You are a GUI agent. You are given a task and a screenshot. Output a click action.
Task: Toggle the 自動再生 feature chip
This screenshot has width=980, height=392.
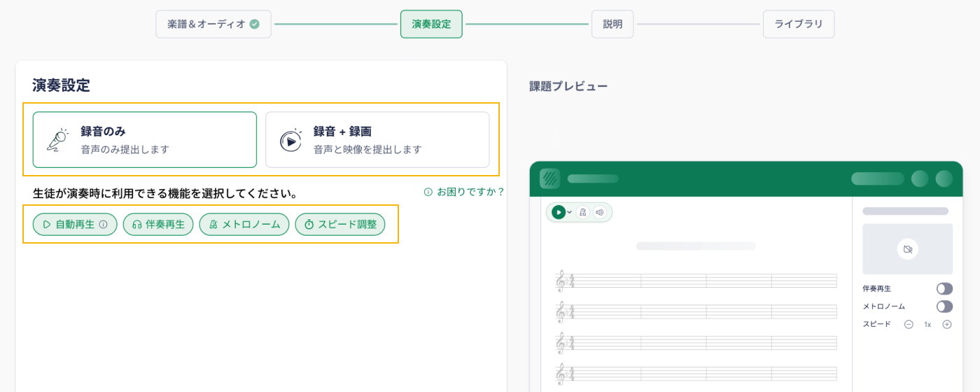[x=75, y=225]
